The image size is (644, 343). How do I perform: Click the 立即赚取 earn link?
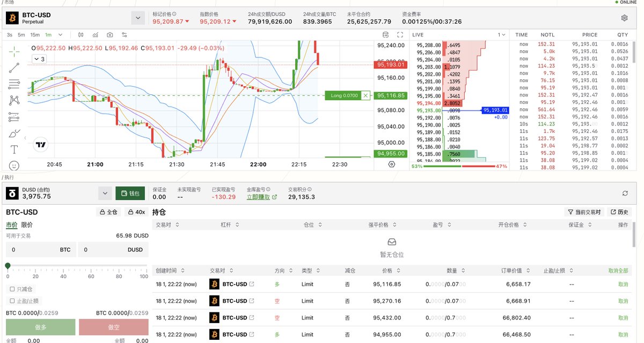261,197
